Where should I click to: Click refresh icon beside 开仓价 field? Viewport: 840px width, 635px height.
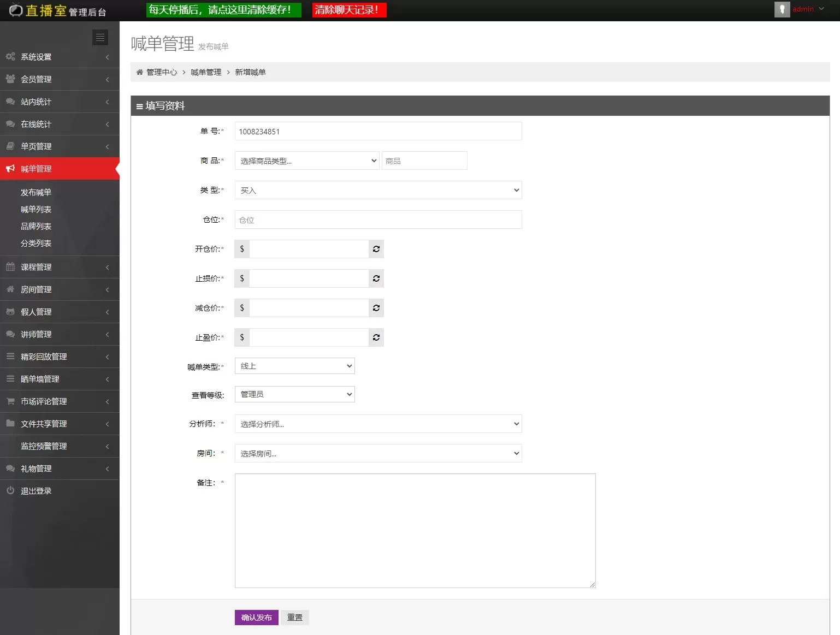[x=376, y=249]
